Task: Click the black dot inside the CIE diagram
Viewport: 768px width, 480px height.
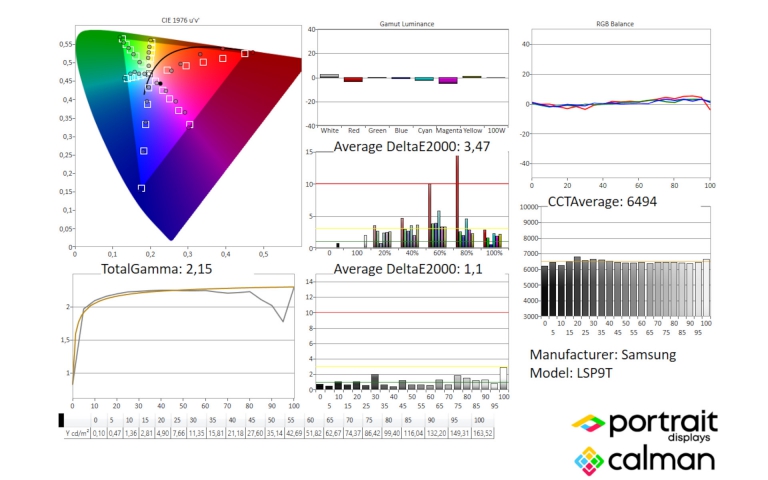Action: 160,83
